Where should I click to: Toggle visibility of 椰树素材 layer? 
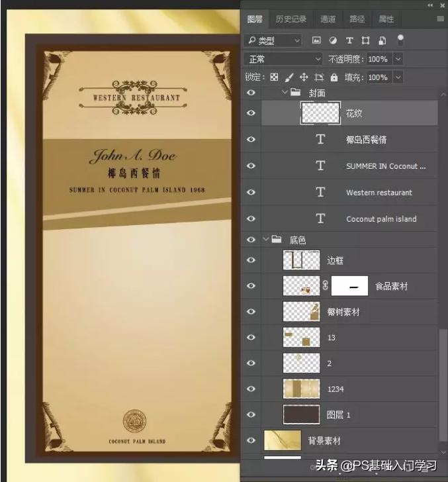click(251, 312)
